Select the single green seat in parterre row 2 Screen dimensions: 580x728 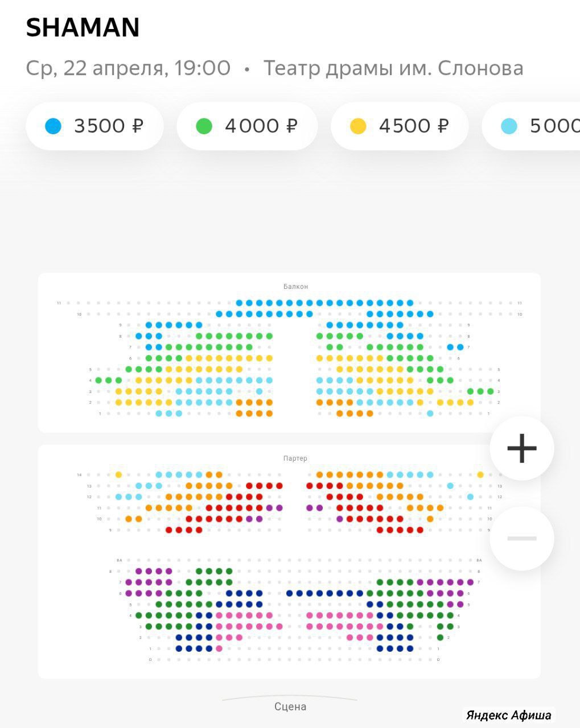tap(440, 638)
